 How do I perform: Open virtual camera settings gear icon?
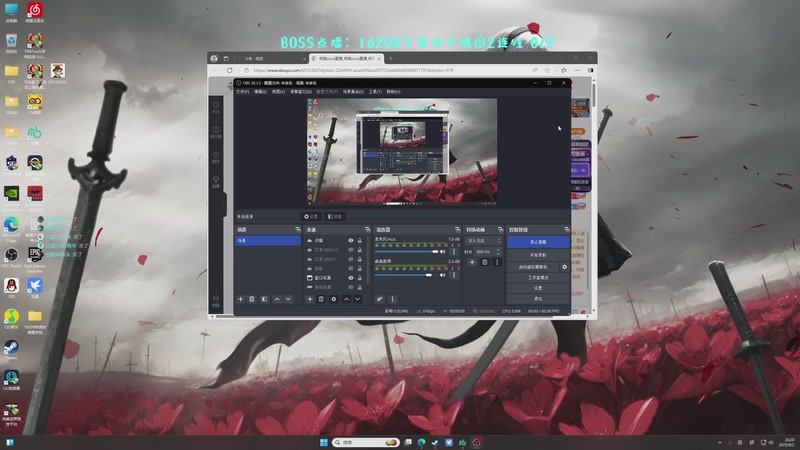coord(564,267)
